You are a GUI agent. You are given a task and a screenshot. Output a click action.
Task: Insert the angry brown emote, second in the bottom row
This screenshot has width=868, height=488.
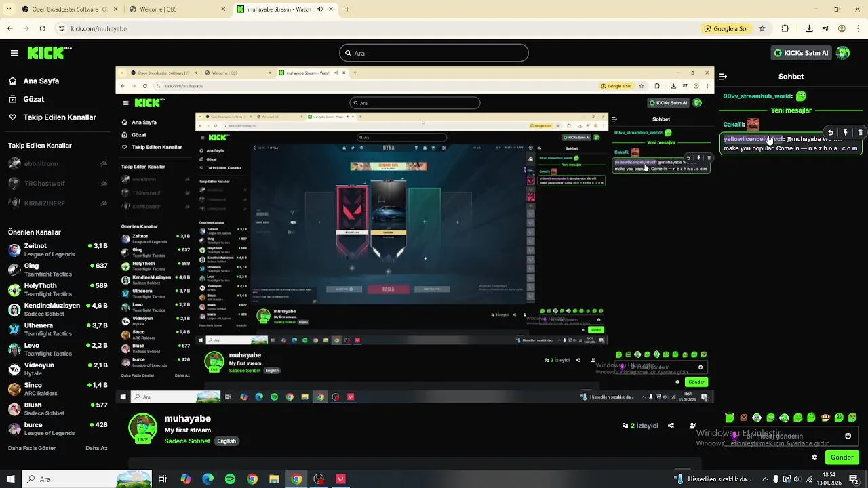click(743, 418)
